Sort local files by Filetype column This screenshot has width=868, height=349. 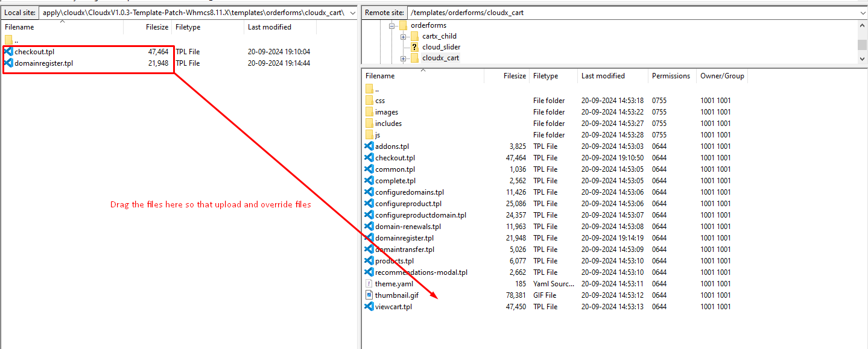pyautogui.click(x=187, y=27)
